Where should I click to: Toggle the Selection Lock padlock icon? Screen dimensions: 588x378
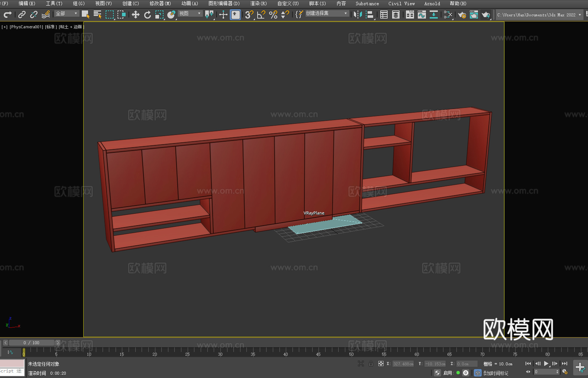pyautogui.click(x=371, y=364)
